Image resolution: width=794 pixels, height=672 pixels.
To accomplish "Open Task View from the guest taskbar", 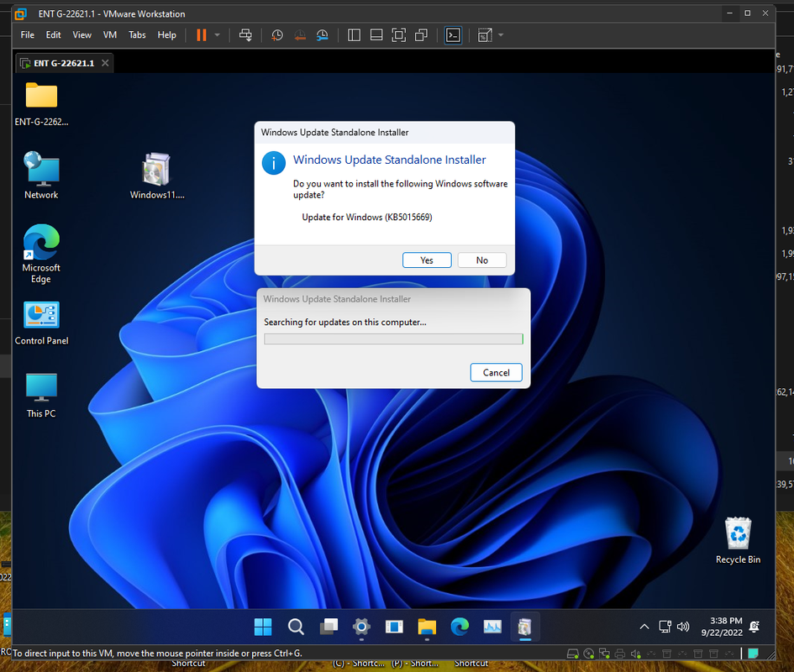I will [329, 627].
